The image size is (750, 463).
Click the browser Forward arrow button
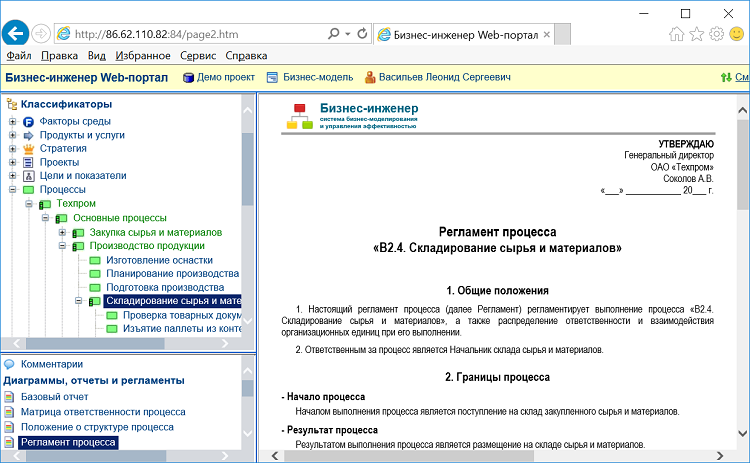[x=41, y=34]
